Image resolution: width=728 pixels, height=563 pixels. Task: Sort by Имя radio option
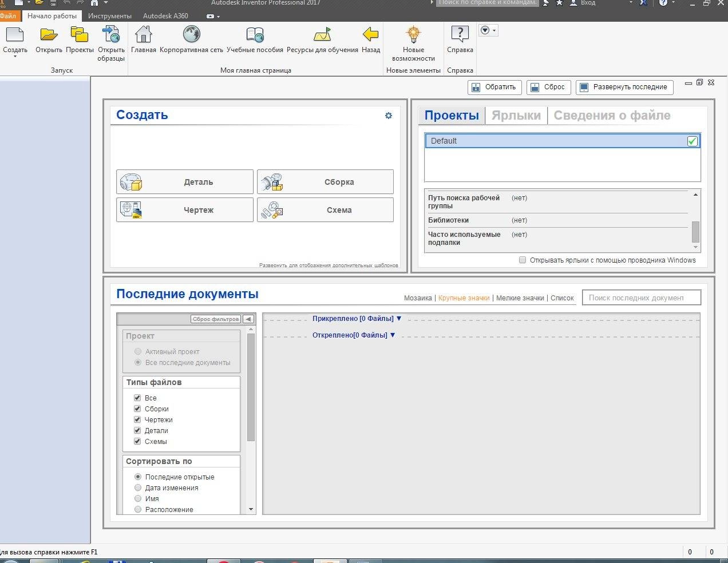(x=138, y=498)
